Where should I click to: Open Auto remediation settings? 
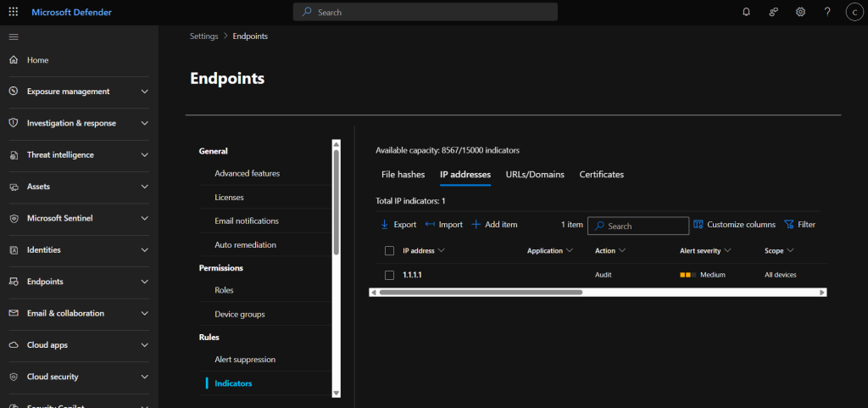[245, 244]
